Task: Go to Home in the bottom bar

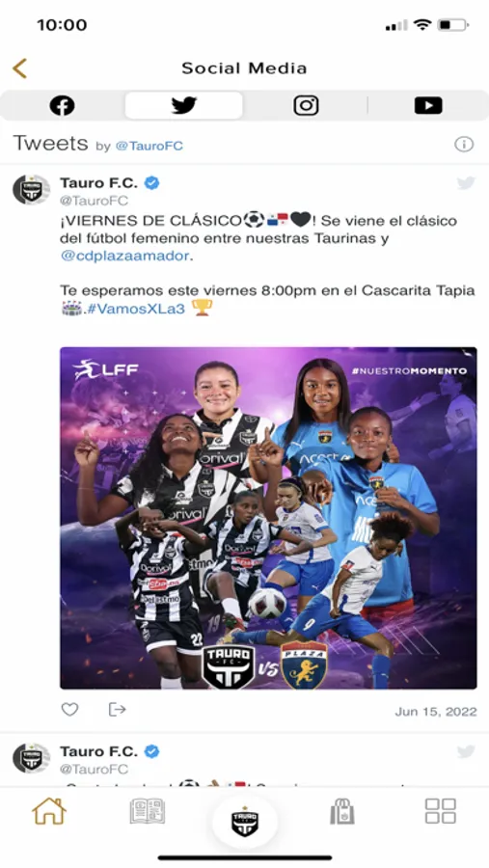Action: coord(49,811)
